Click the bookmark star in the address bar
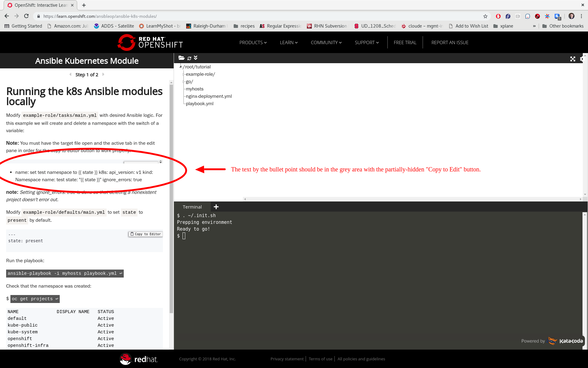 coord(485,16)
